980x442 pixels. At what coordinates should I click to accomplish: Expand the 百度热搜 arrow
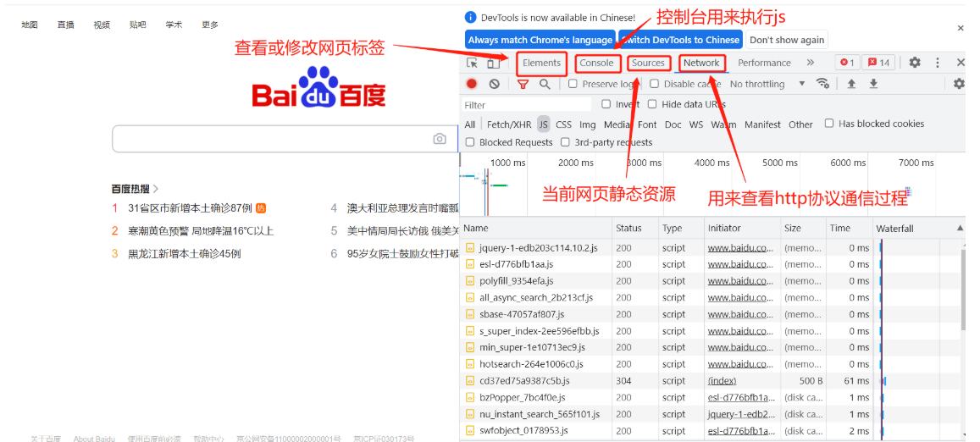156,188
